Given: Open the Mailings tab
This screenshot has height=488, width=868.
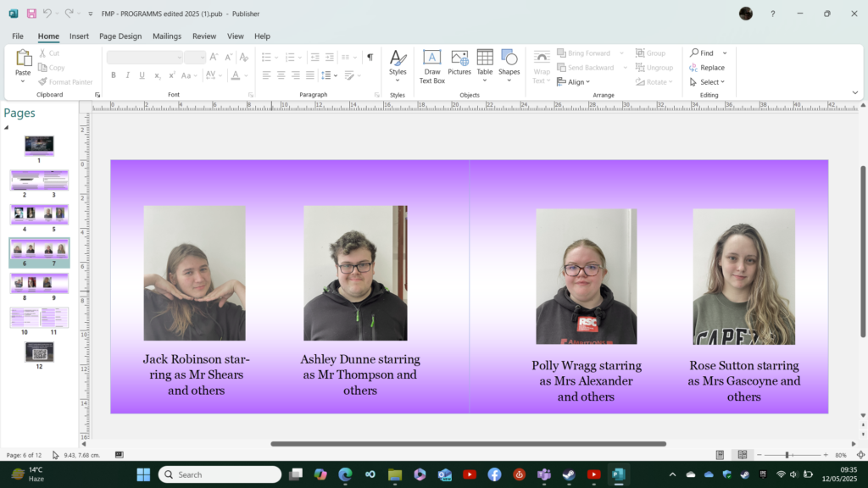Looking at the screenshot, I should [167, 36].
